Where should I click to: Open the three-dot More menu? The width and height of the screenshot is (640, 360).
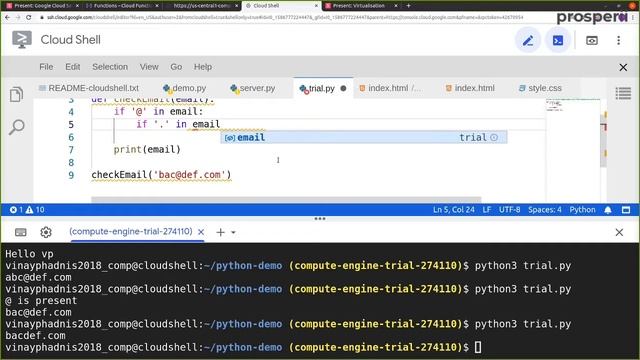pyautogui.click(x=618, y=40)
